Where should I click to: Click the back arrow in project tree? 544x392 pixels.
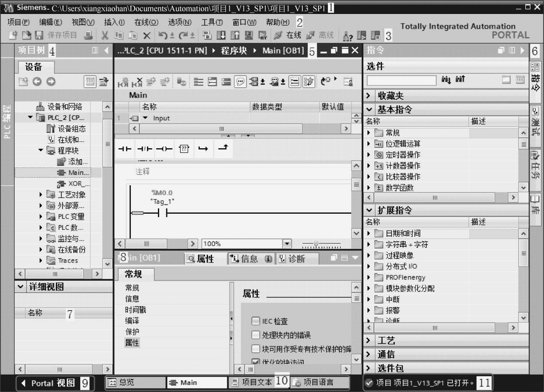click(x=37, y=82)
